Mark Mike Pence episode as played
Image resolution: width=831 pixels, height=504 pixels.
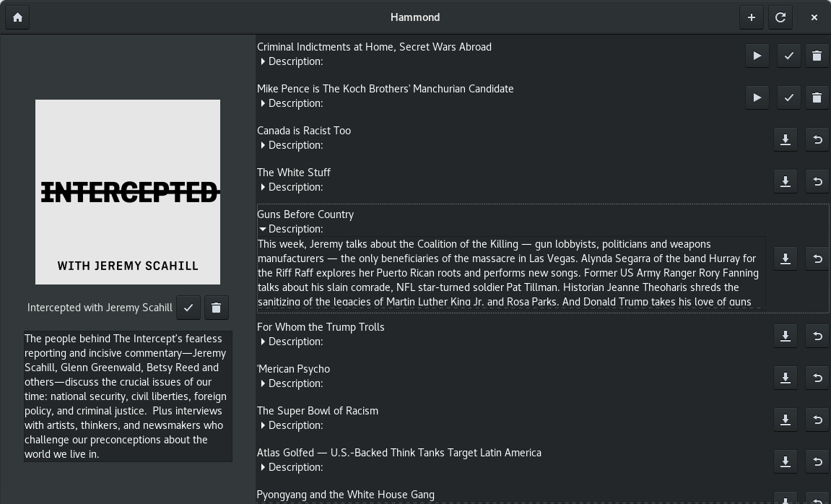point(788,97)
